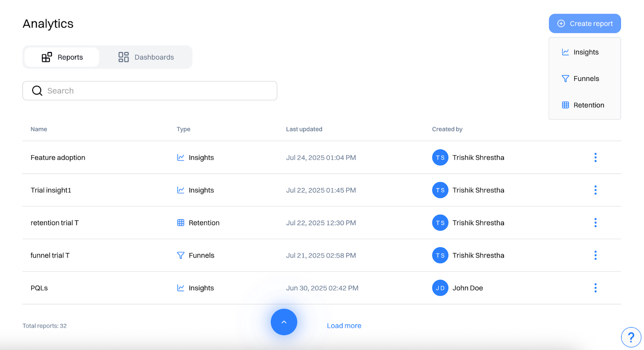Click the Reports tab squares icon
The height and width of the screenshot is (350, 644).
(47, 57)
